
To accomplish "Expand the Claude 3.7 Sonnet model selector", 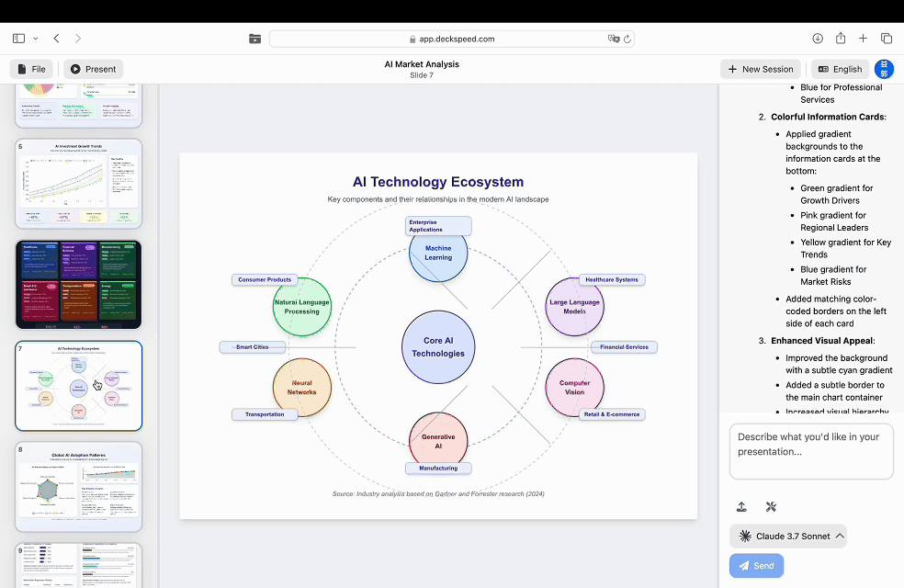I will click(x=788, y=536).
